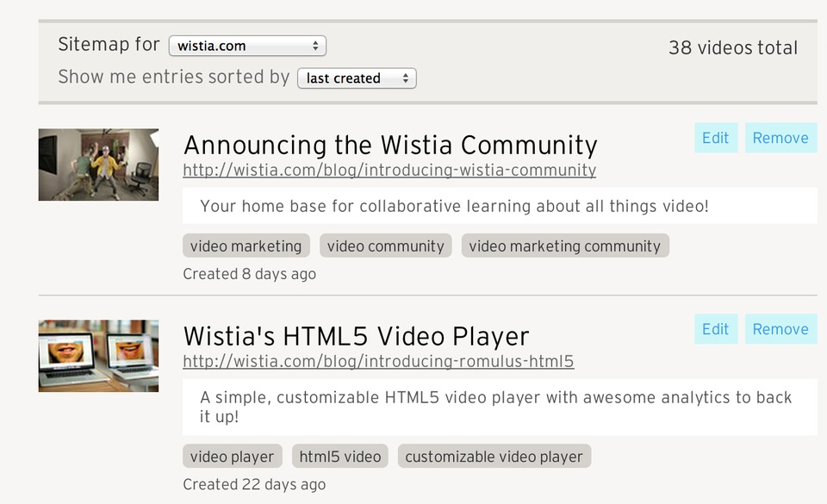This screenshot has height=504, width=827.
Task: Select the 'html5 video' tag
Action: pyautogui.click(x=340, y=456)
